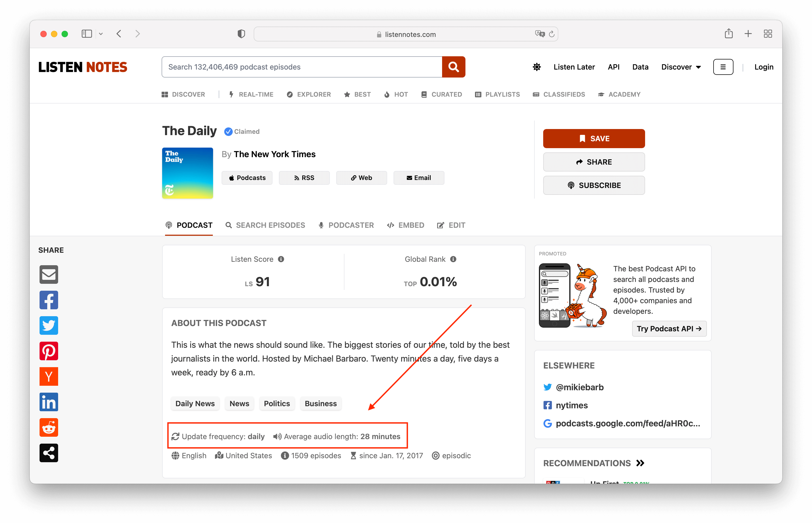Expand the Discover dropdown menu
This screenshot has width=812, height=523.
pos(681,67)
